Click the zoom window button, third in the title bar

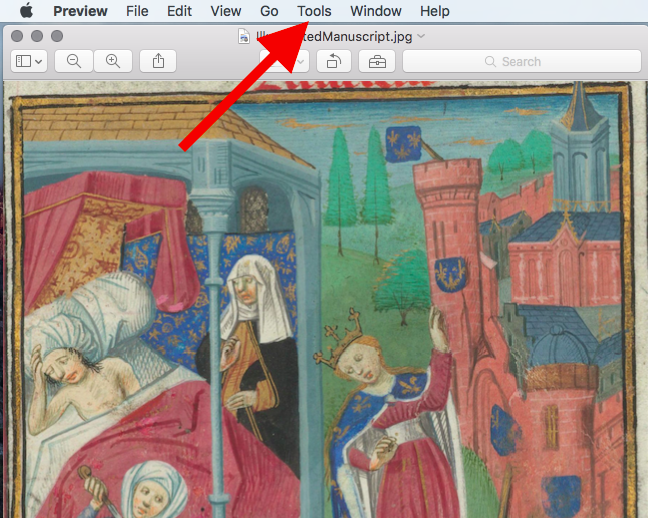click(57, 36)
